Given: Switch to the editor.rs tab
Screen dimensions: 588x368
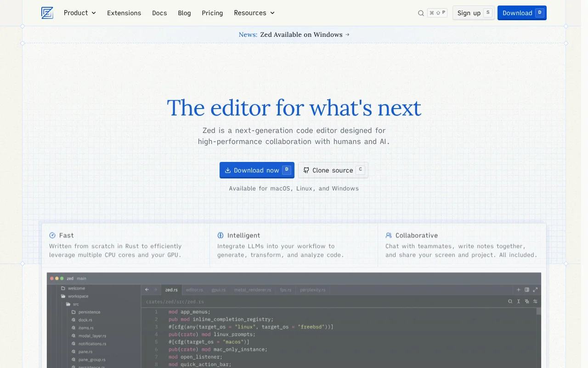Looking at the screenshot, I should click(194, 290).
